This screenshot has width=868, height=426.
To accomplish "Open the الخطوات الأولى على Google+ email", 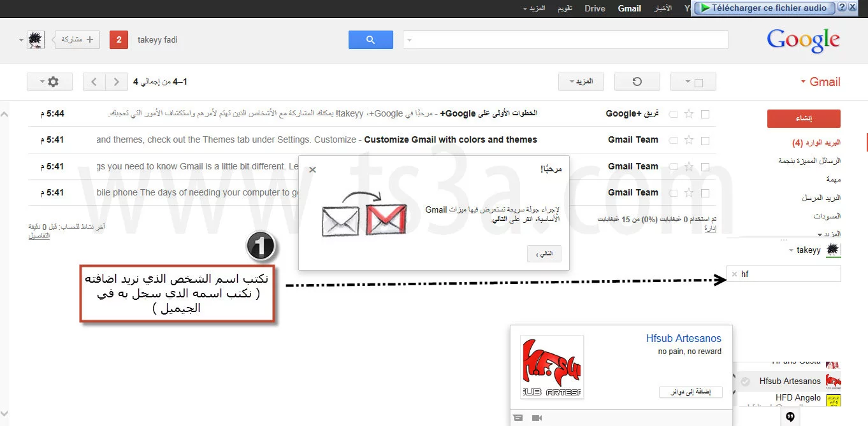I will pyautogui.click(x=372, y=114).
